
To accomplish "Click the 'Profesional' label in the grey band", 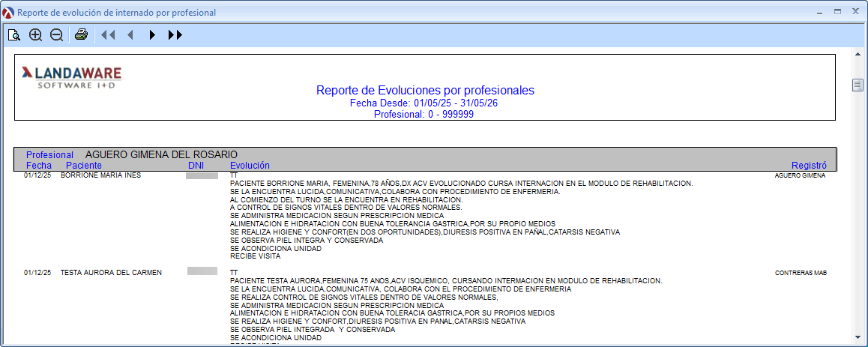I will pyautogui.click(x=49, y=155).
